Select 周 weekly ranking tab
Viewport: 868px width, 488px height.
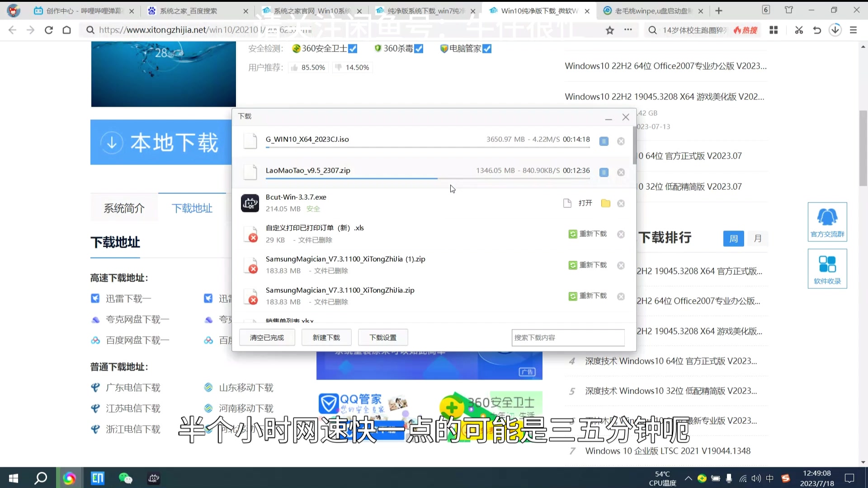pos(733,238)
